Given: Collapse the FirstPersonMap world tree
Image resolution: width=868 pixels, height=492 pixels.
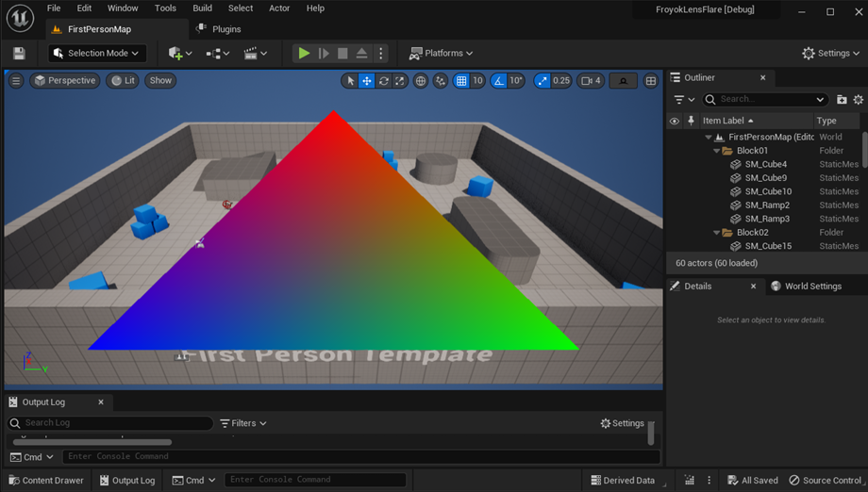Looking at the screenshot, I should tap(708, 137).
